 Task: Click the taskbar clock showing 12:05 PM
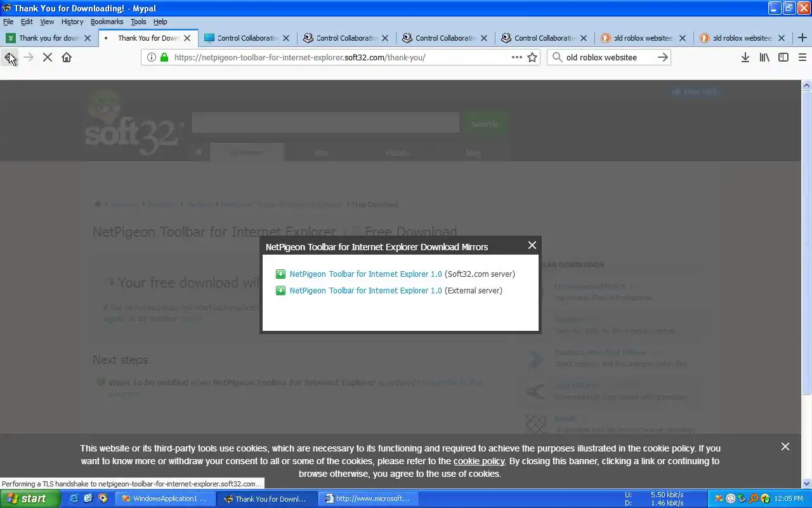tap(789, 498)
